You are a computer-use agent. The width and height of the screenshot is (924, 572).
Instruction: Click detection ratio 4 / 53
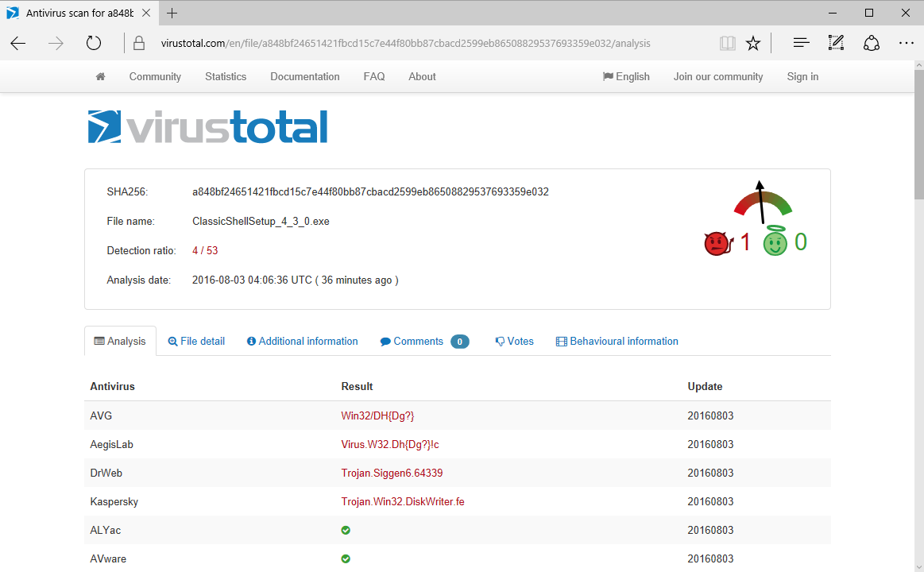(x=205, y=250)
